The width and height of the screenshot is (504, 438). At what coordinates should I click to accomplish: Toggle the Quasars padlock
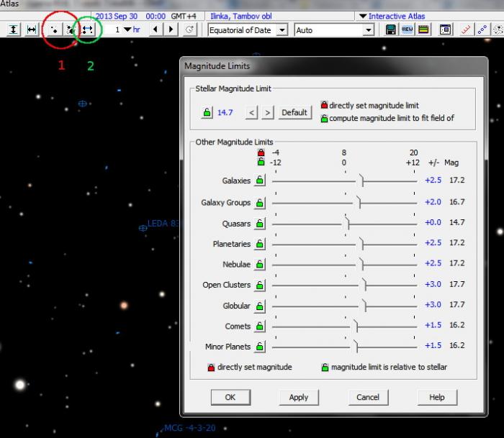coord(260,224)
